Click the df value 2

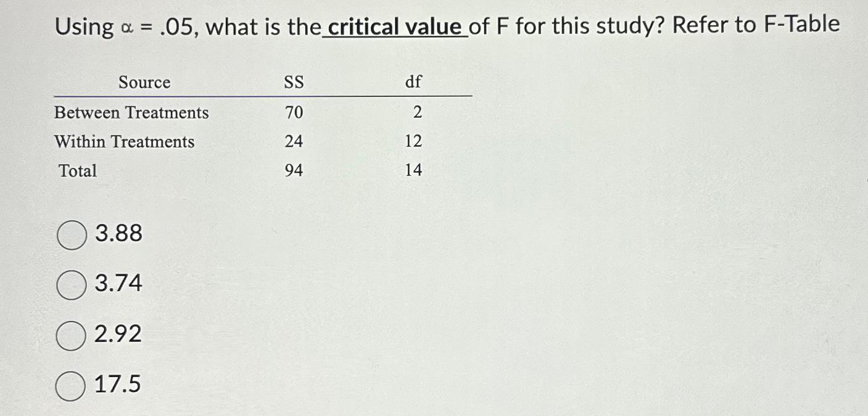point(418,112)
